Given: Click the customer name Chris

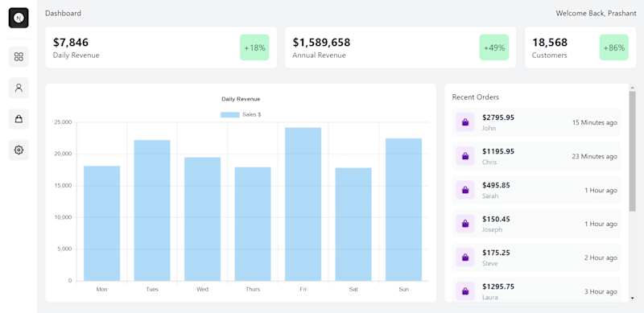Looking at the screenshot, I should tap(489, 162).
